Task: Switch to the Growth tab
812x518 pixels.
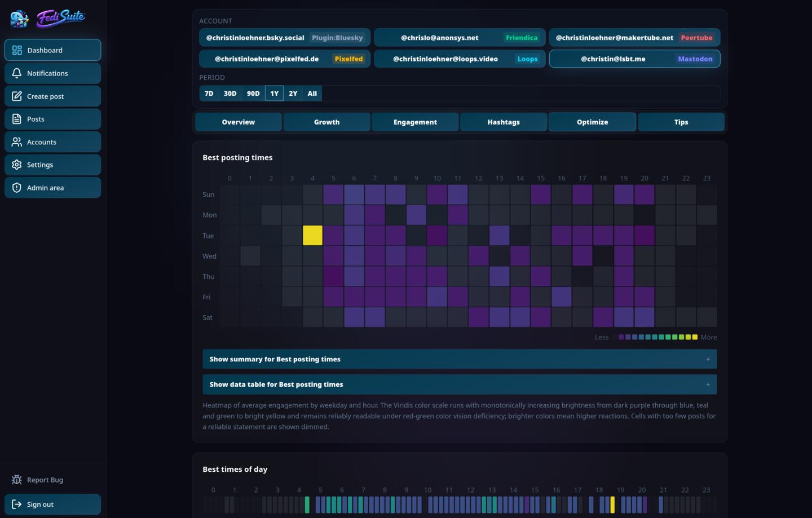Action: click(327, 122)
